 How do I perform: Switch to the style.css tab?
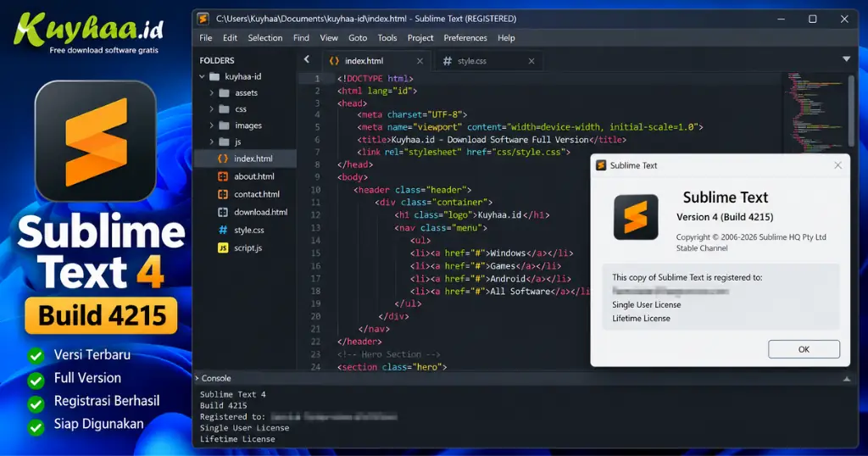point(487,61)
